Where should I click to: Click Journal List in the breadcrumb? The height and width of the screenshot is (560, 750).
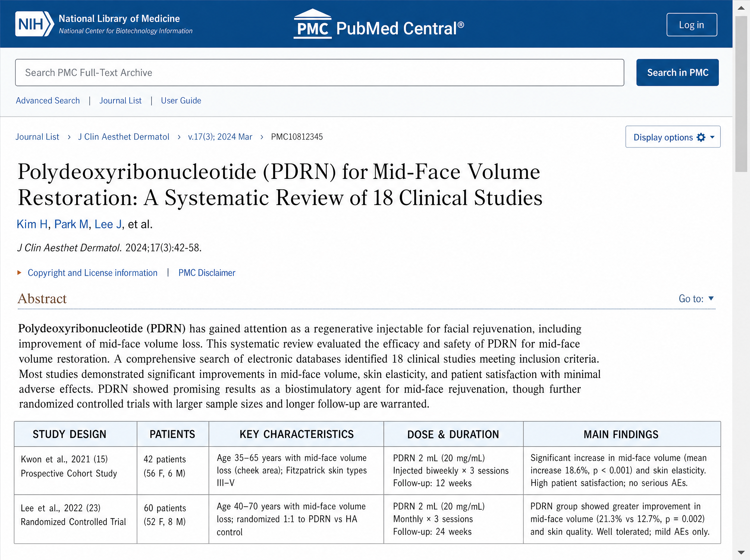click(37, 137)
